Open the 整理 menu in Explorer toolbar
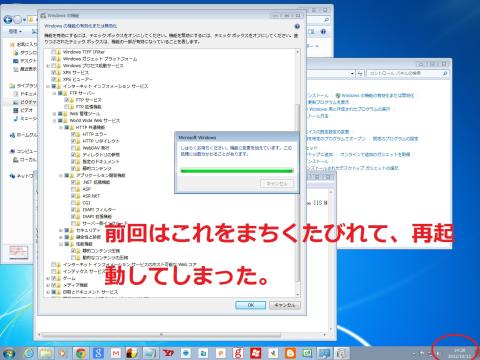The height and width of the screenshot is (360, 480). pos(15,31)
